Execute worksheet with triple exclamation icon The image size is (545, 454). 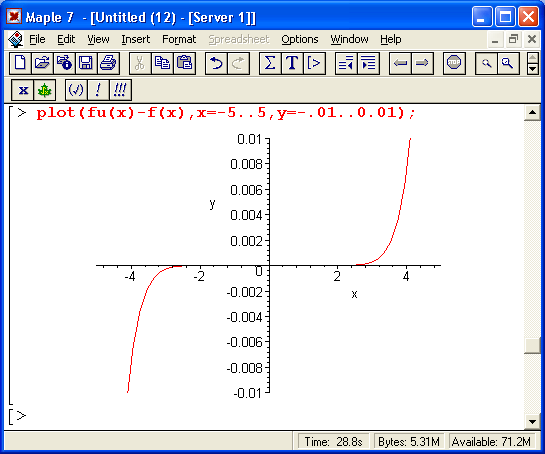point(120,90)
